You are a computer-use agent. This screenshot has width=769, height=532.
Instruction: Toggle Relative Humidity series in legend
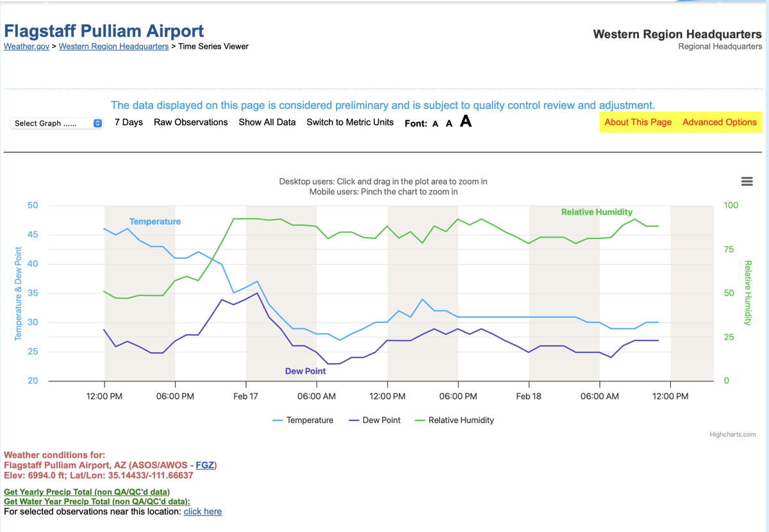pyautogui.click(x=454, y=420)
